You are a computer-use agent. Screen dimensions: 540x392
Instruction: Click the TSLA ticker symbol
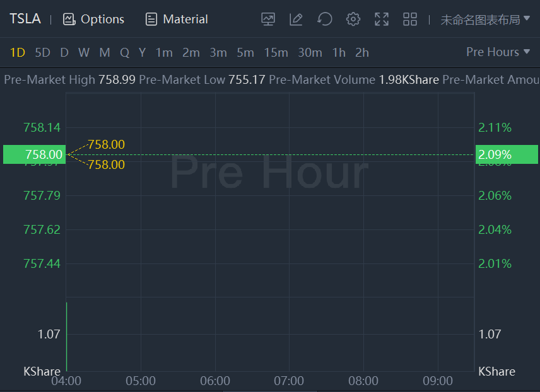tap(25, 19)
